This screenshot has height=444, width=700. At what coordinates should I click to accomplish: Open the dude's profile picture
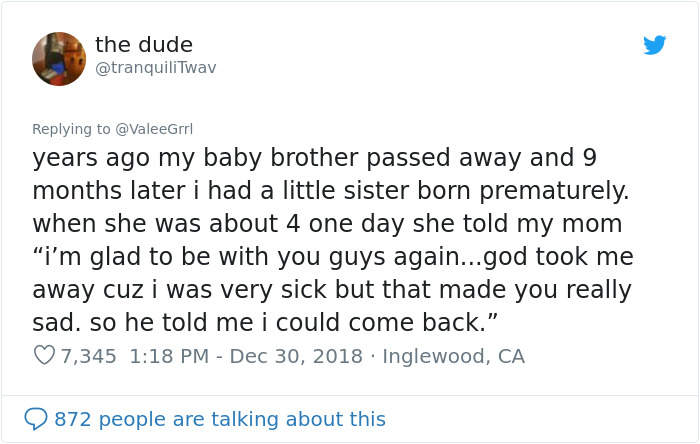click(x=59, y=58)
